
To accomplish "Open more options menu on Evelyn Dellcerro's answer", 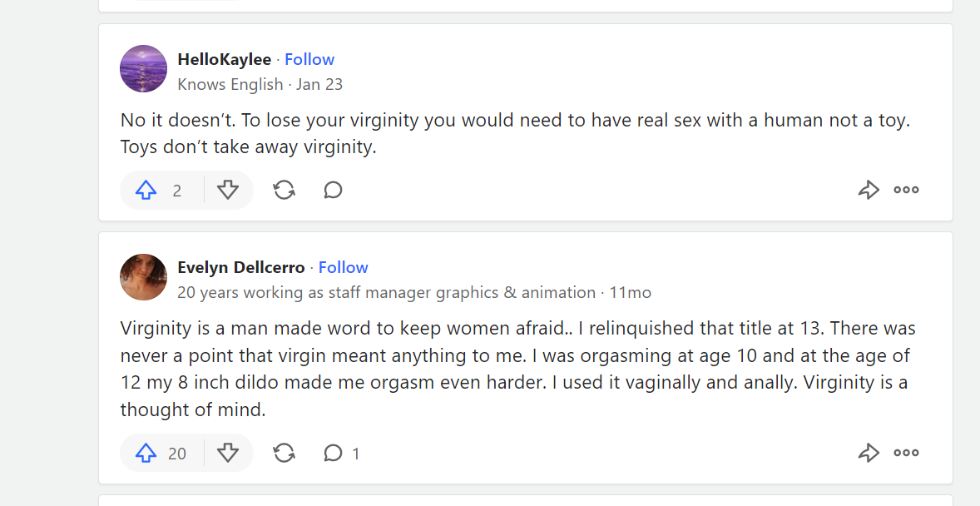I will pos(906,453).
